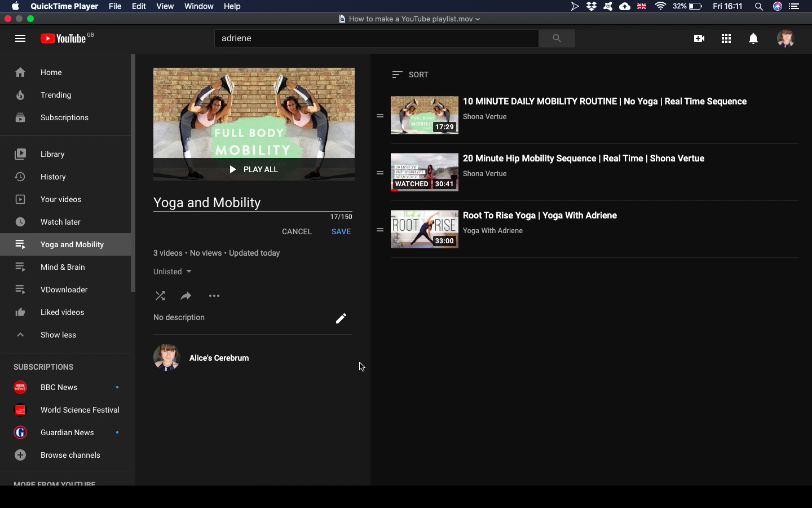Click the Root To Rise thumbnail
This screenshot has height=508, width=812.
pyautogui.click(x=425, y=229)
